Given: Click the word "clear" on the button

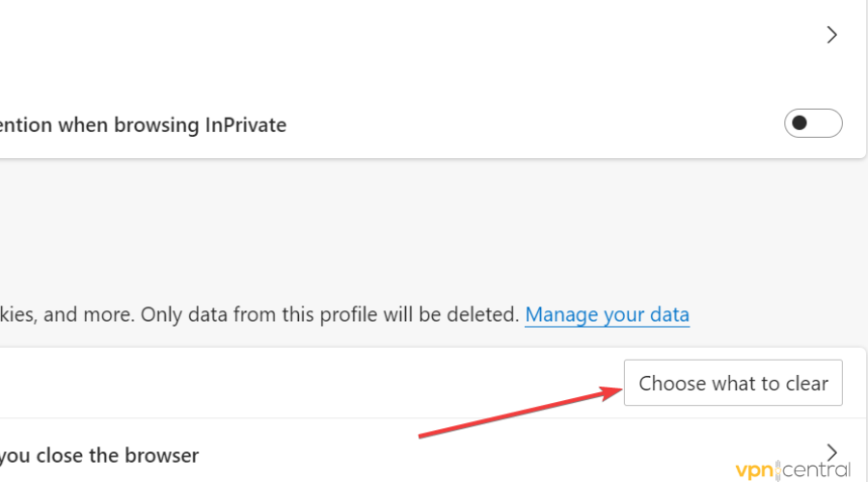Looking at the screenshot, I should [x=806, y=383].
